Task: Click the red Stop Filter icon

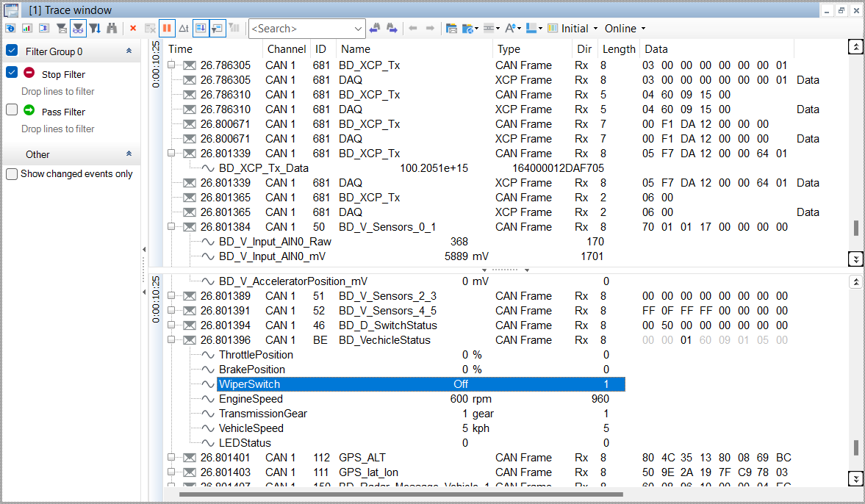Action: (29, 73)
